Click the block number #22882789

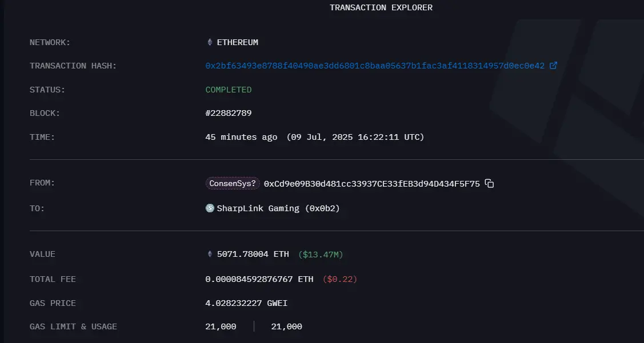[229, 112]
